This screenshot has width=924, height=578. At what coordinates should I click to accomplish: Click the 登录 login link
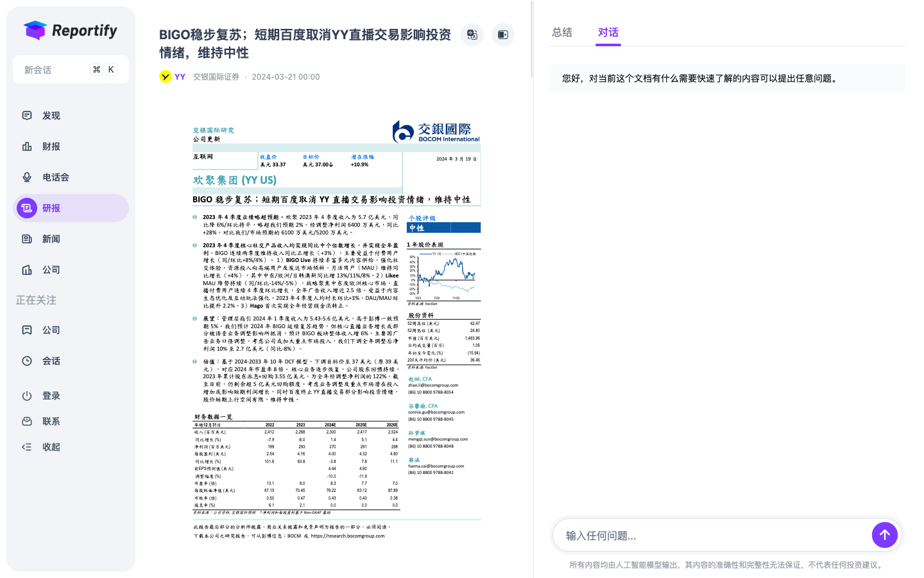tap(51, 396)
